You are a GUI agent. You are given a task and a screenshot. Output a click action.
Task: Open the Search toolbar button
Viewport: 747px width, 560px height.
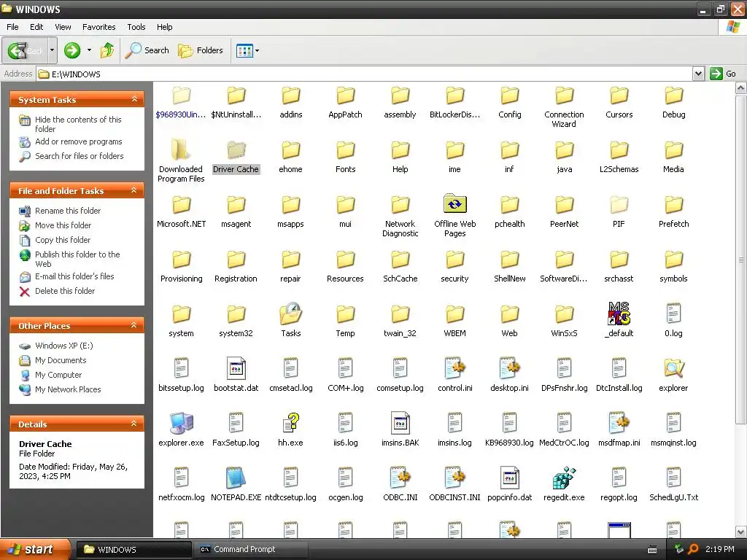[x=147, y=50]
